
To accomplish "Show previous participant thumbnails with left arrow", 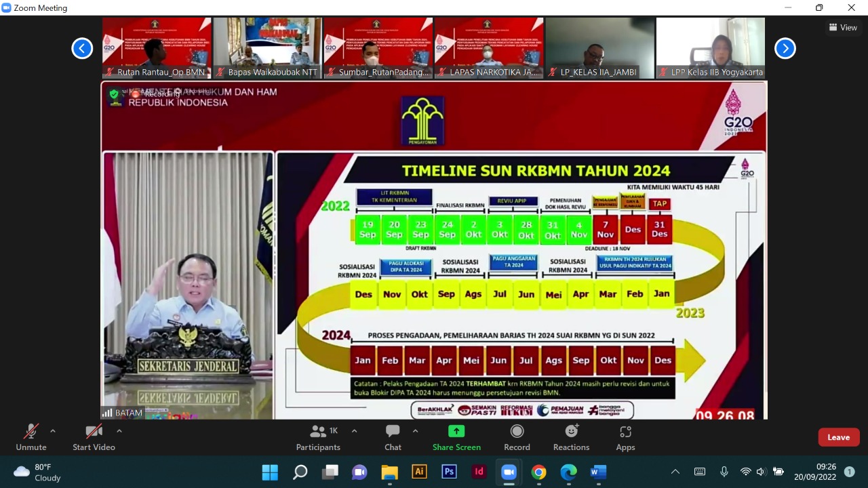I will pyautogui.click(x=82, y=48).
